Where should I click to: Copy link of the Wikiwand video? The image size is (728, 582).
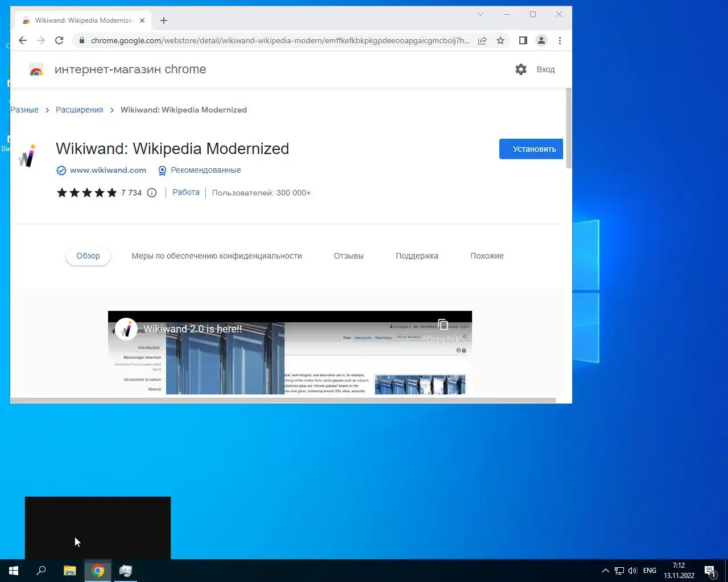pyautogui.click(x=443, y=331)
